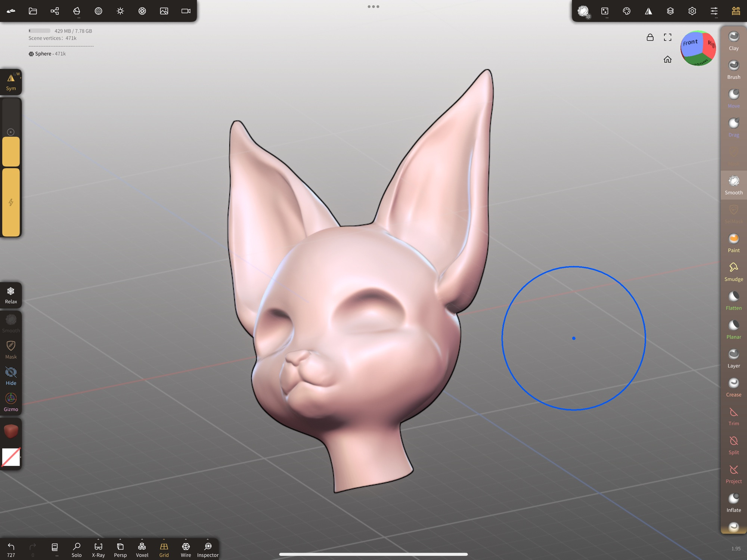Open the Inspector panel
The width and height of the screenshot is (747, 560).
point(208,550)
